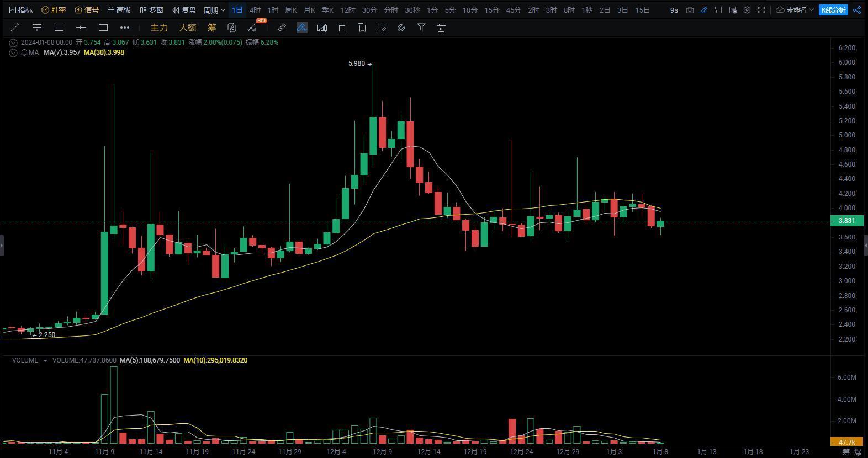Open the VOLUME indicator dropdown arrow
Image resolution: width=868 pixels, height=458 pixels.
[45, 360]
